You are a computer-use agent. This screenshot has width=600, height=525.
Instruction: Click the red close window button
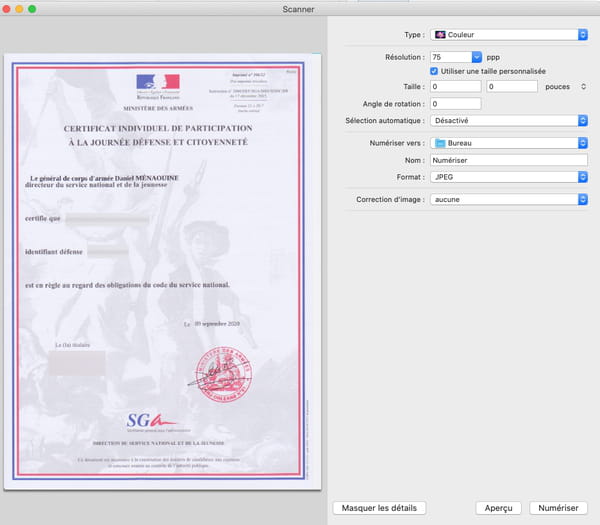tap(6, 9)
